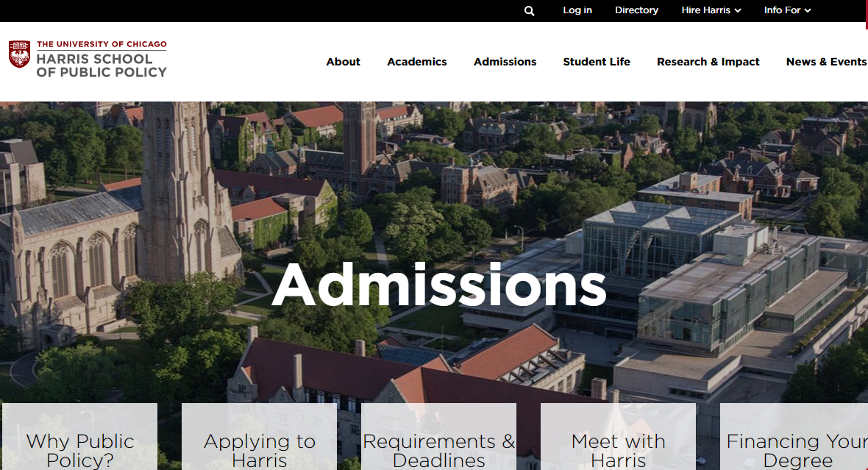Viewport: 868px width, 470px height.
Task: Expand the Hire Harris dropdown
Action: click(711, 10)
